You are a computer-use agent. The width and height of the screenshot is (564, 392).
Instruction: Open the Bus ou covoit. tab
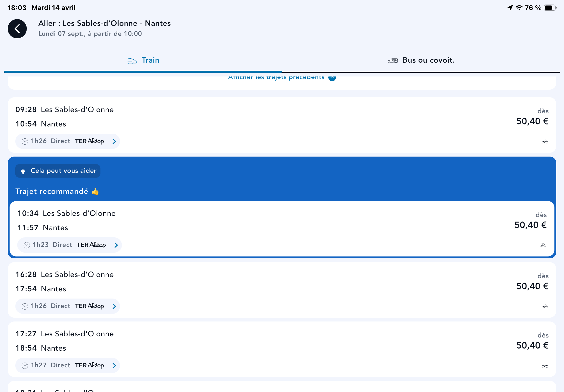(x=421, y=60)
